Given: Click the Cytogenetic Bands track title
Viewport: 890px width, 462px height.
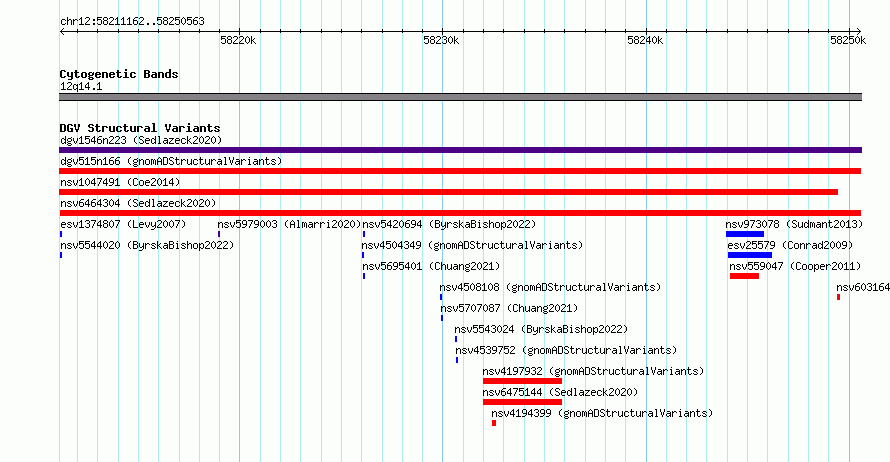Looking at the screenshot, I should coord(119,74).
